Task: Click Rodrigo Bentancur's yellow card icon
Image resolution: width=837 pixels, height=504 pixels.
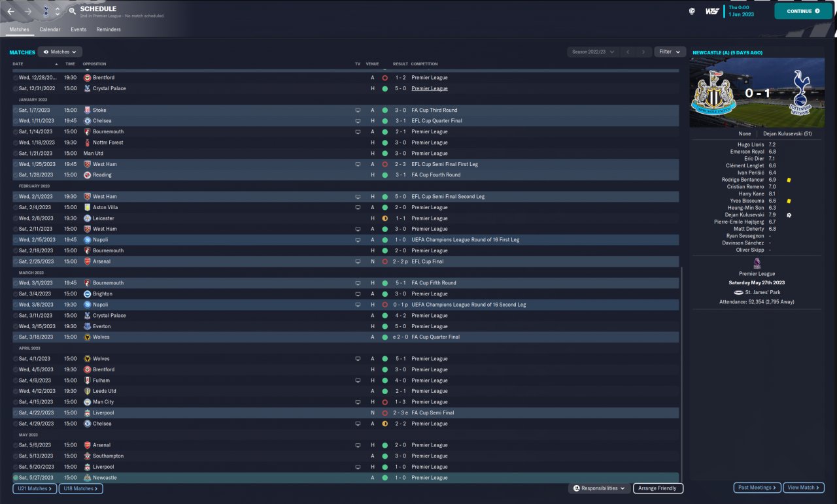Action: [789, 179]
